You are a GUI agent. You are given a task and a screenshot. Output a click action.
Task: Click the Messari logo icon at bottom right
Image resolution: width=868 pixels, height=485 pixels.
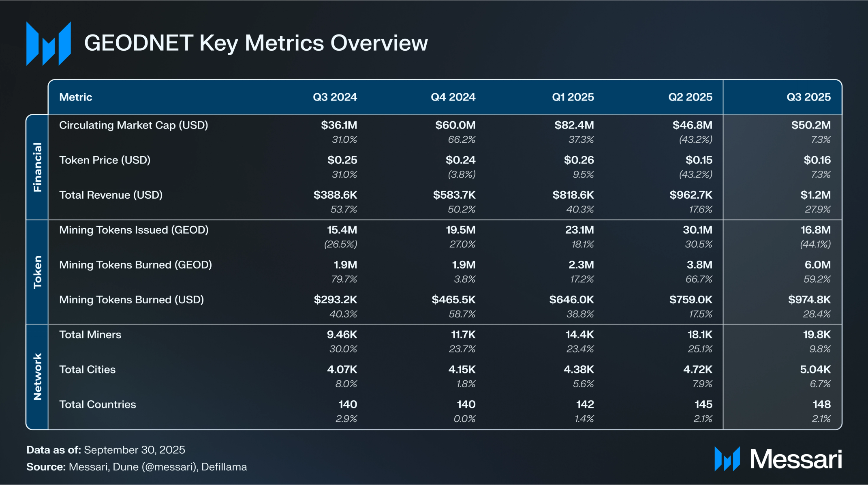point(727,459)
